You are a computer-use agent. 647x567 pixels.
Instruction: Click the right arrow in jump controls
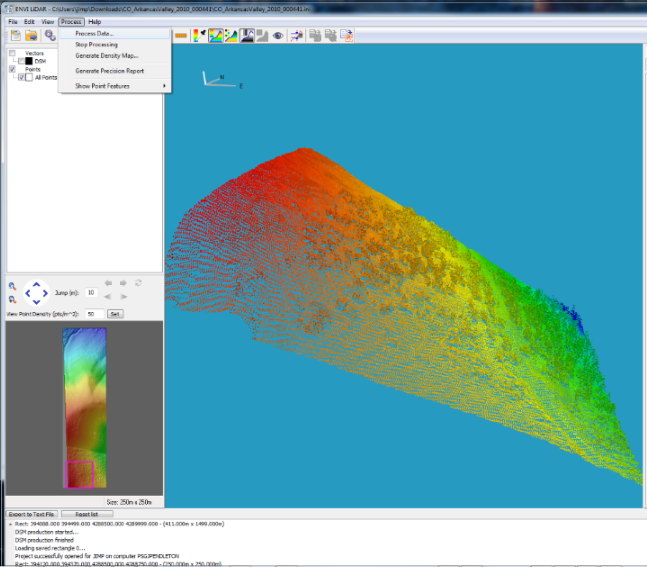click(x=123, y=296)
